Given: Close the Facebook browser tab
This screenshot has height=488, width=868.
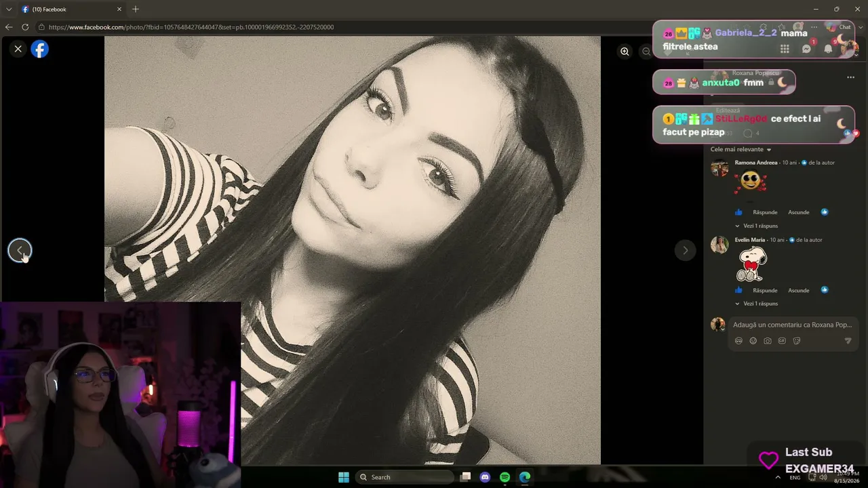Looking at the screenshot, I should point(119,9).
